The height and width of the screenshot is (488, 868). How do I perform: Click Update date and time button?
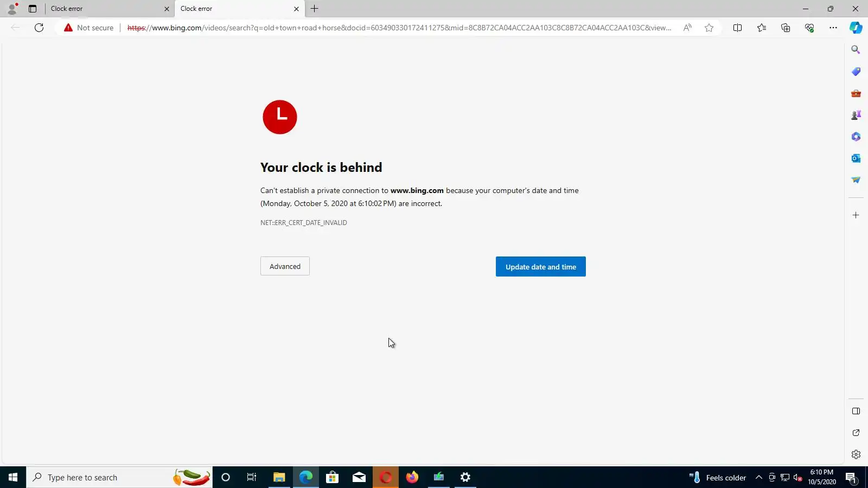coord(541,267)
